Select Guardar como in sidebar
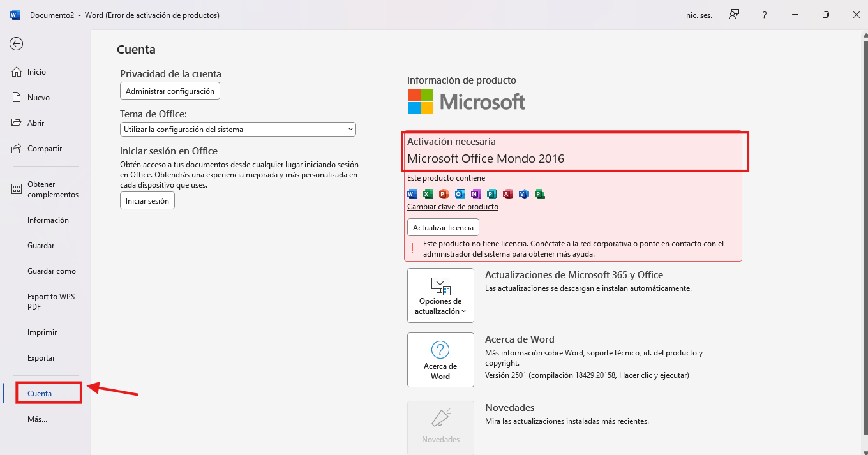Viewport: 868px width, 455px height. pos(51,271)
